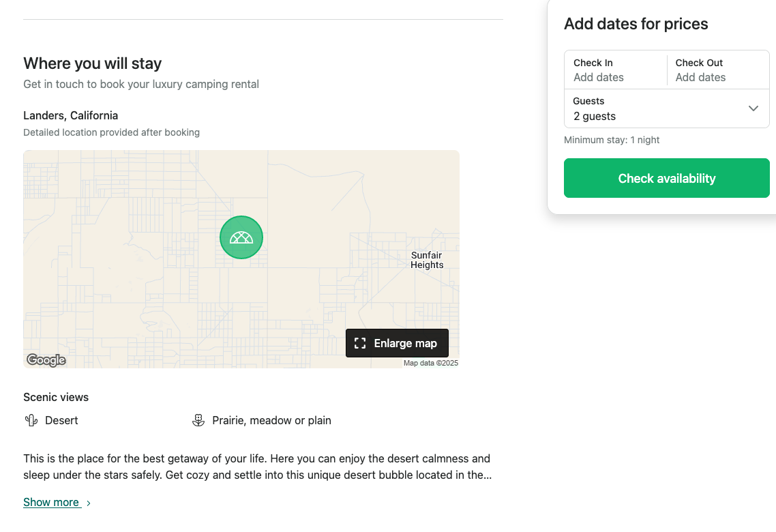Select the Check In date field
776x532 pixels.
(x=615, y=70)
